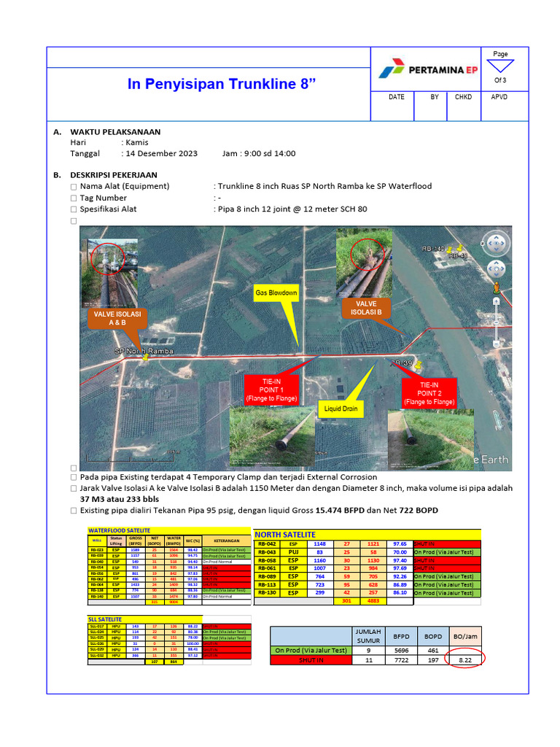Click the blue page-number triangle in header
The width and height of the screenshot is (560, 747).
coord(500,65)
